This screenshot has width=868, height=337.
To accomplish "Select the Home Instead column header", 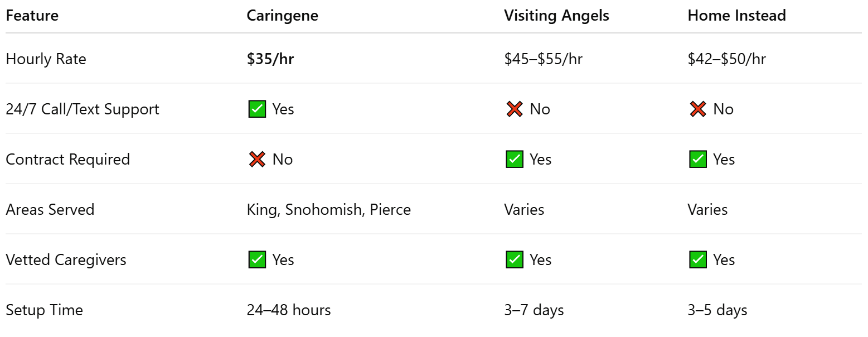I will 736,16.
